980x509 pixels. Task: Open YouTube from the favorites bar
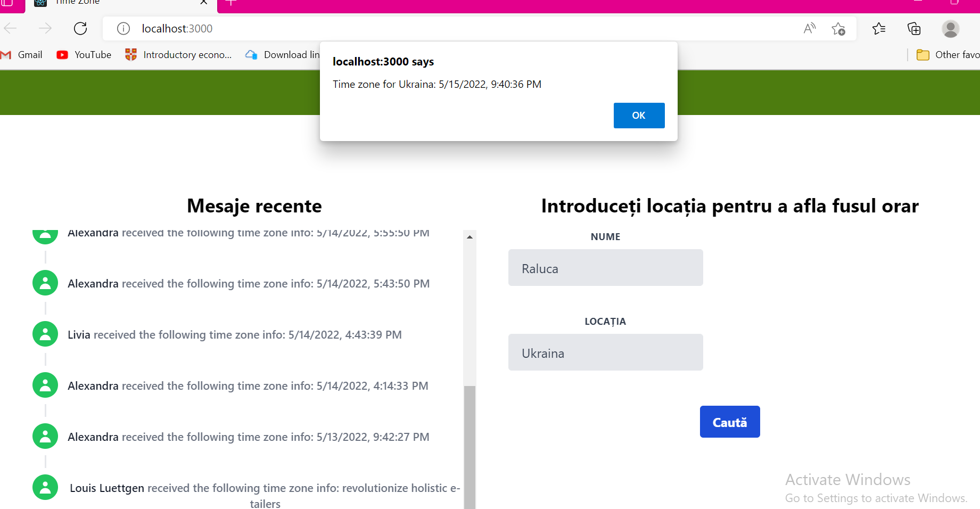tap(84, 54)
